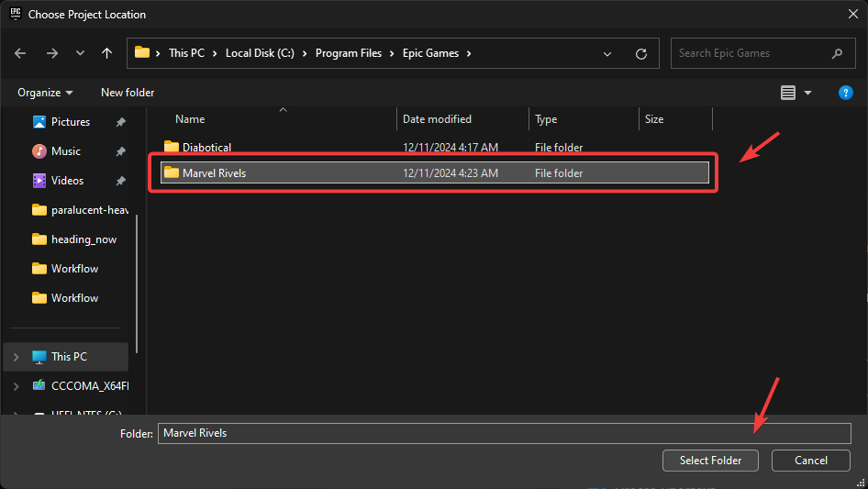Expand the address bar history dropdown
Screen dimensions: 868x489
tap(607, 53)
